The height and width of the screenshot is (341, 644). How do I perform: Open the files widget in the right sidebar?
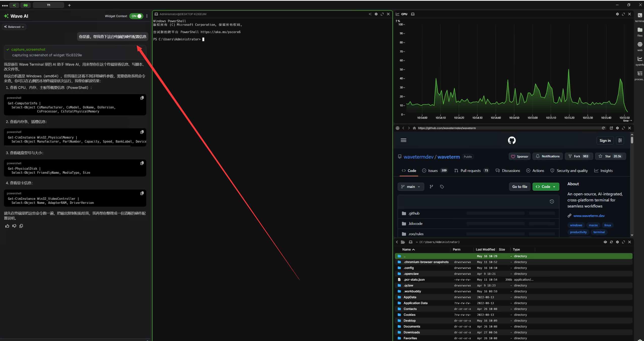[640, 32]
